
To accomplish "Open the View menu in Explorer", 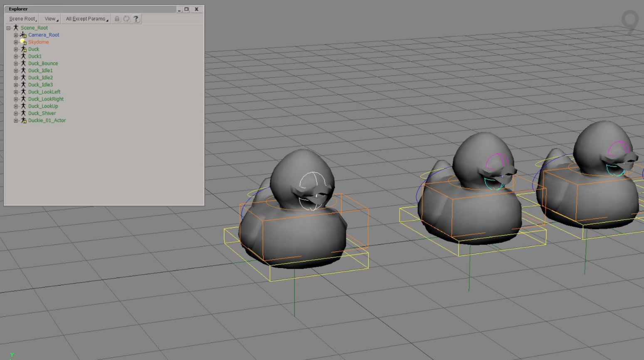I will pos(51,19).
